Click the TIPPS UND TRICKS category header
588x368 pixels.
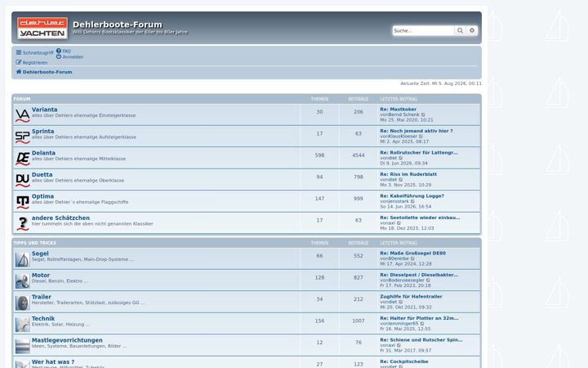[35, 243]
